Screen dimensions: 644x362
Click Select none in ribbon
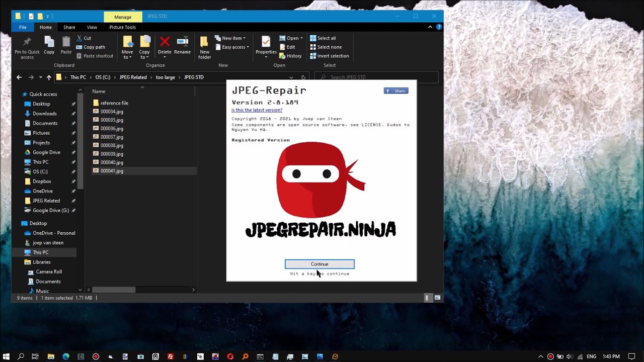pyautogui.click(x=326, y=47)
